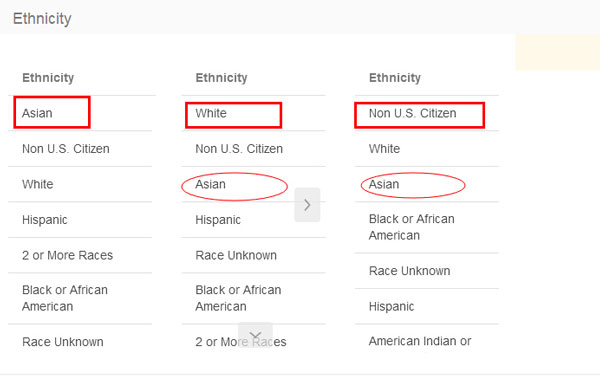Click the first column Ethnicity header

tap(48, 78)
